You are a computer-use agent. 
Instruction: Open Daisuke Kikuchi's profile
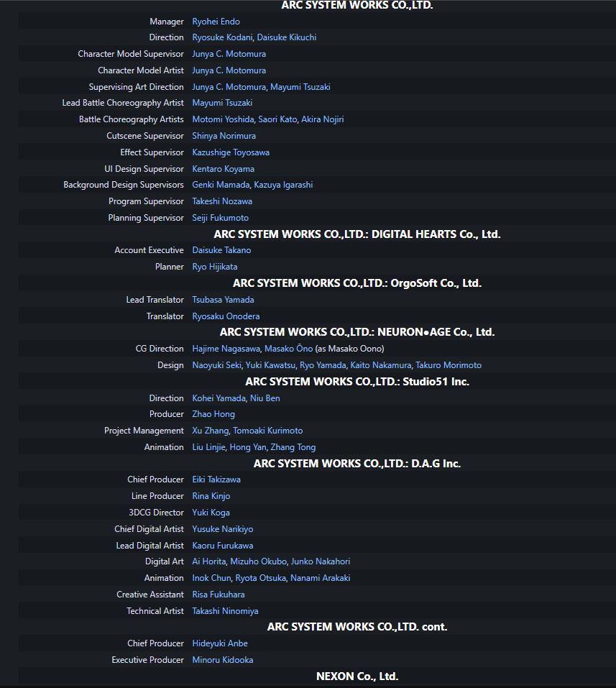point(287,37)
